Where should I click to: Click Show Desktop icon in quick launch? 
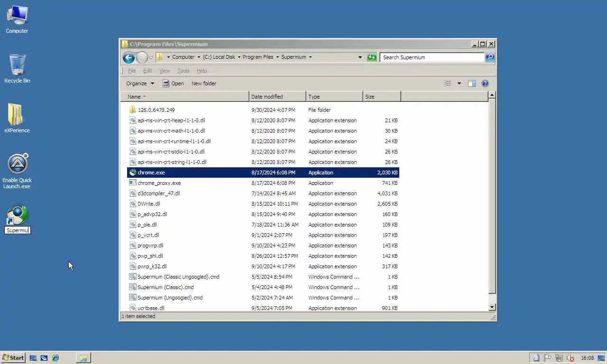pos(33,358)
